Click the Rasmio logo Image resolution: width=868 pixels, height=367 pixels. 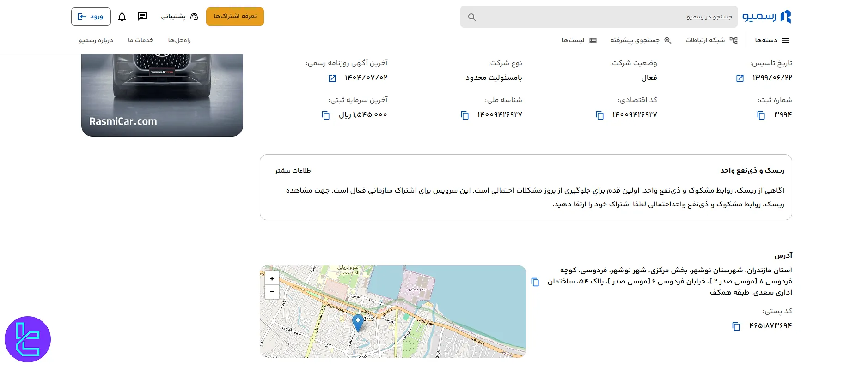[x=766, y=17]
